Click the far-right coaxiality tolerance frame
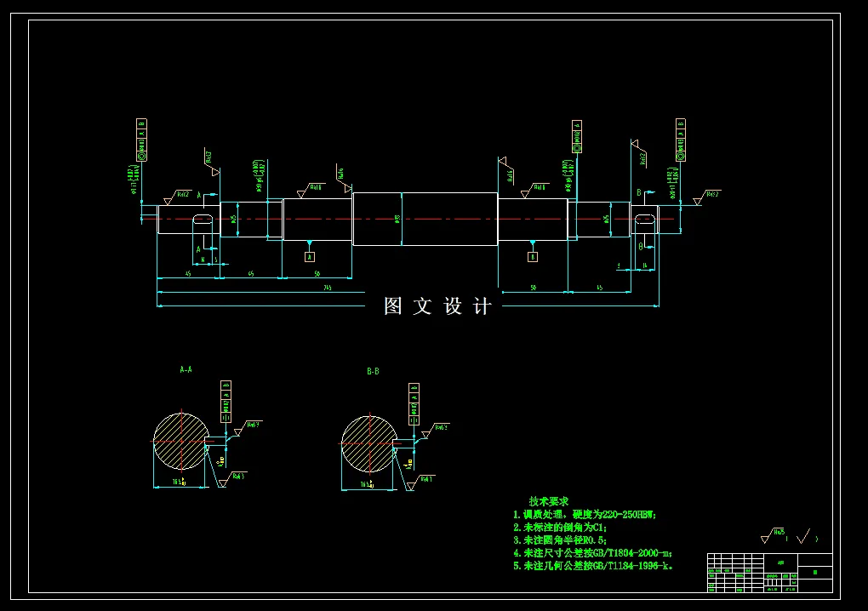Image resolution: width=868 pixels, height=611 pixels. 681,140
